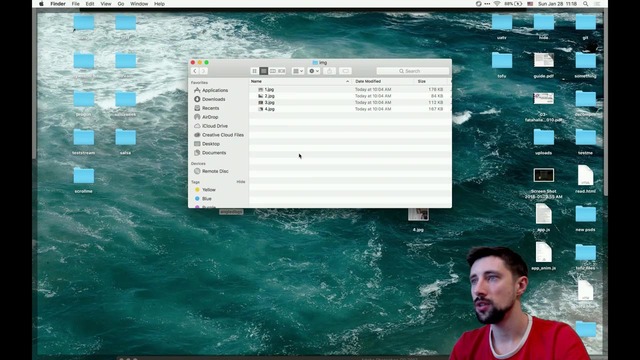Open the View menu
The height and width of the screenshot is (360, 640).
(x=106, y=4)
